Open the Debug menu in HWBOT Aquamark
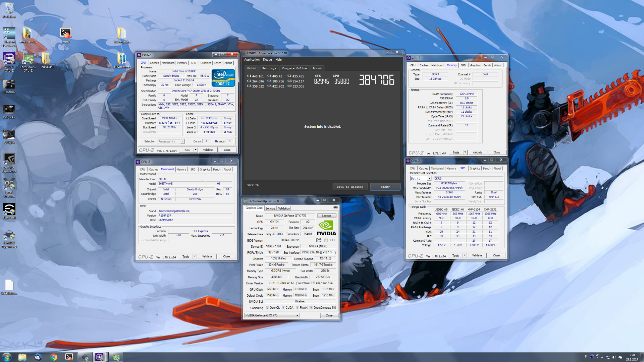 267,60
